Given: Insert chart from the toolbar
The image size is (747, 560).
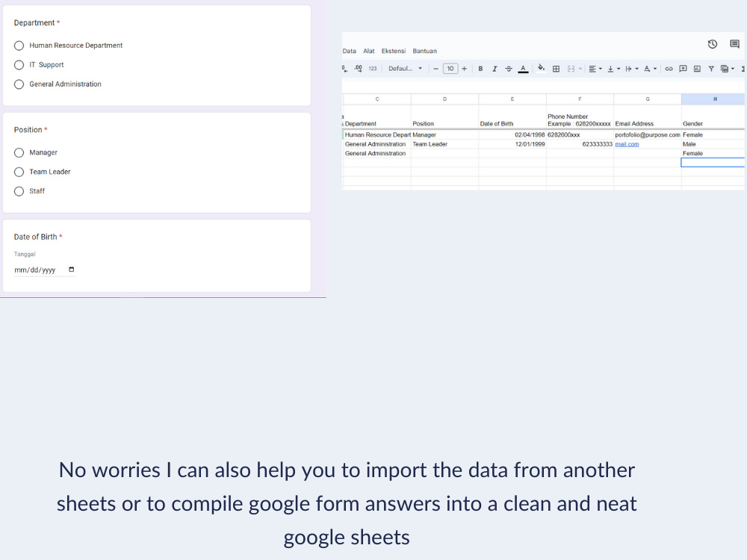Looking at the screenshot, I should (x=697, y=69).
